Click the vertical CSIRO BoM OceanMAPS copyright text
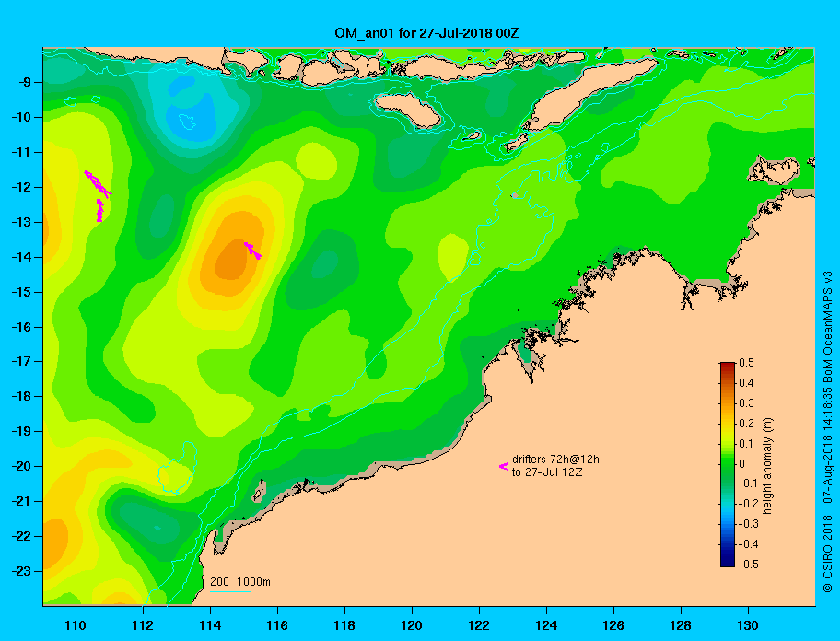The width and height of the screenshot is (840, 641). (828, 431)
